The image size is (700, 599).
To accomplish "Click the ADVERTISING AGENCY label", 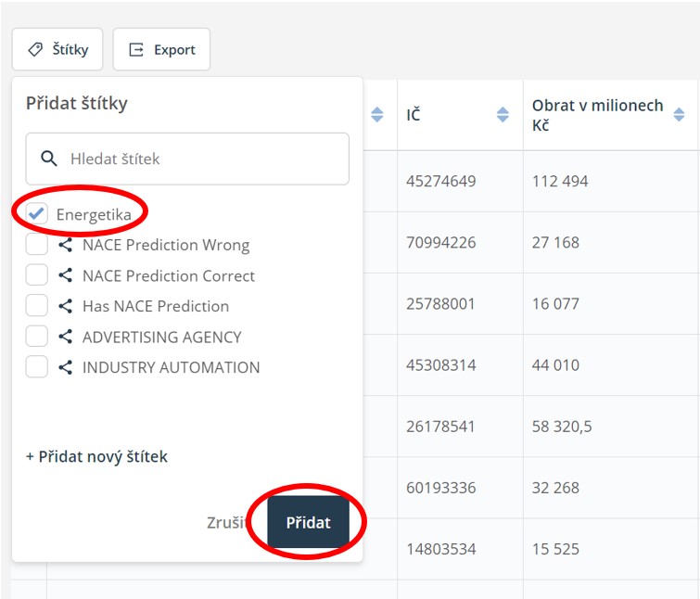I will 162,337.
